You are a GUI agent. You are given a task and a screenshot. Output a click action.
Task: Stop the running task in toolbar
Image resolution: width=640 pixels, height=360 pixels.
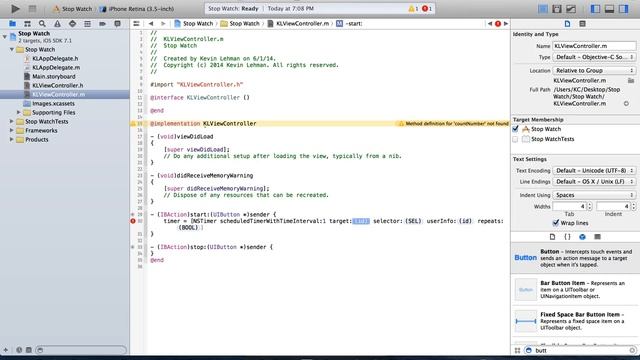(x=32, y=8)
